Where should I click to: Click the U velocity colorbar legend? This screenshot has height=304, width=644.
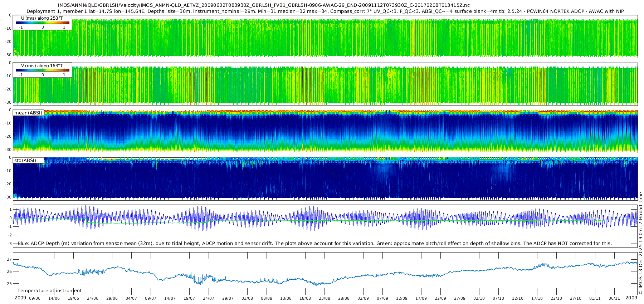[x=43, y=23]
